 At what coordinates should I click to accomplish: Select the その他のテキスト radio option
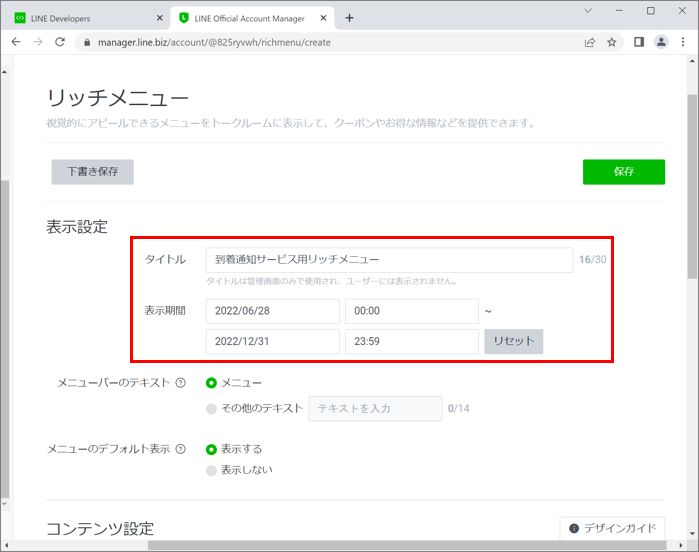[211, 408]
